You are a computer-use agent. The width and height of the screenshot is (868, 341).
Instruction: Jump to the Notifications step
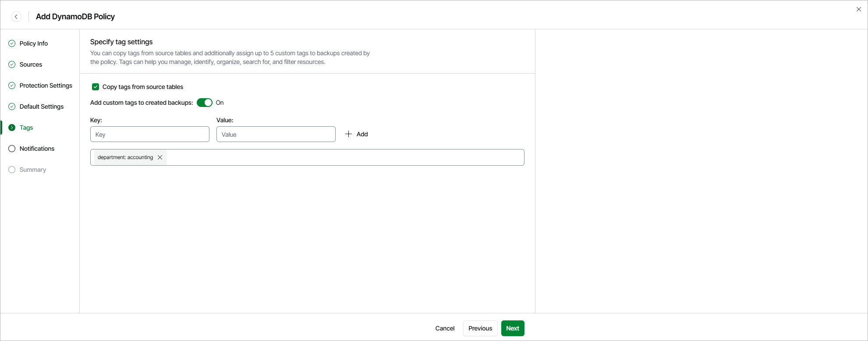[x=37, y=149]
